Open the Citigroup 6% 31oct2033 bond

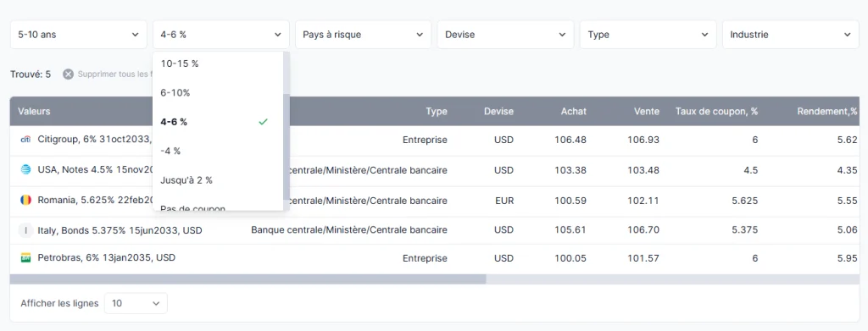pyautogui.click(x=95, y=140)
